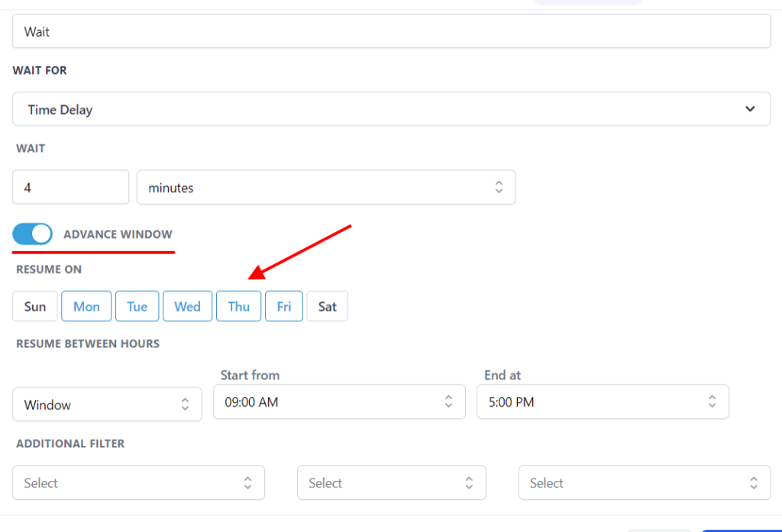Open the first Additional Filter select

[x=138, y=482]
